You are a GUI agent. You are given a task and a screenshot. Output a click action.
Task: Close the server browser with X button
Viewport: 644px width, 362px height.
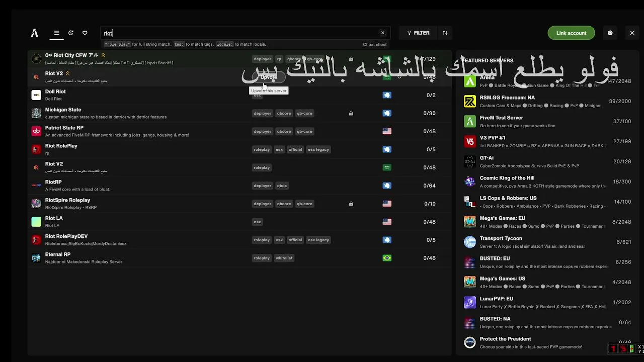632,33
